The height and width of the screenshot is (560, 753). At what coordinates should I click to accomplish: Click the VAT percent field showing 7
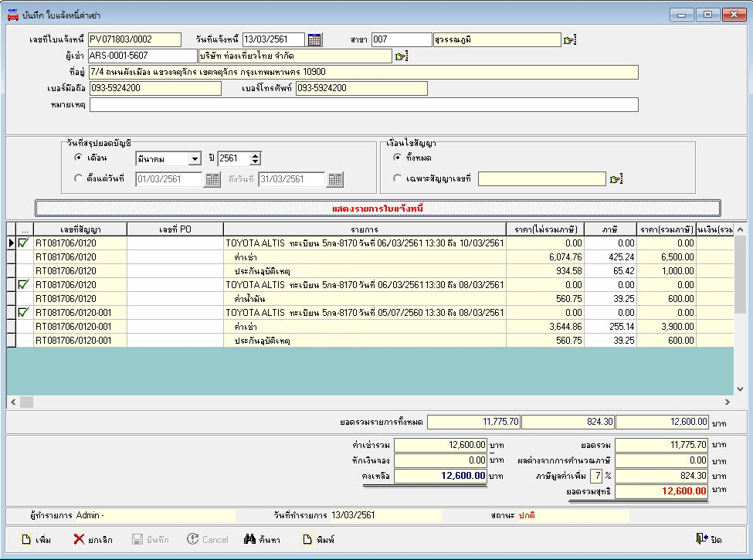pos(596,476)
